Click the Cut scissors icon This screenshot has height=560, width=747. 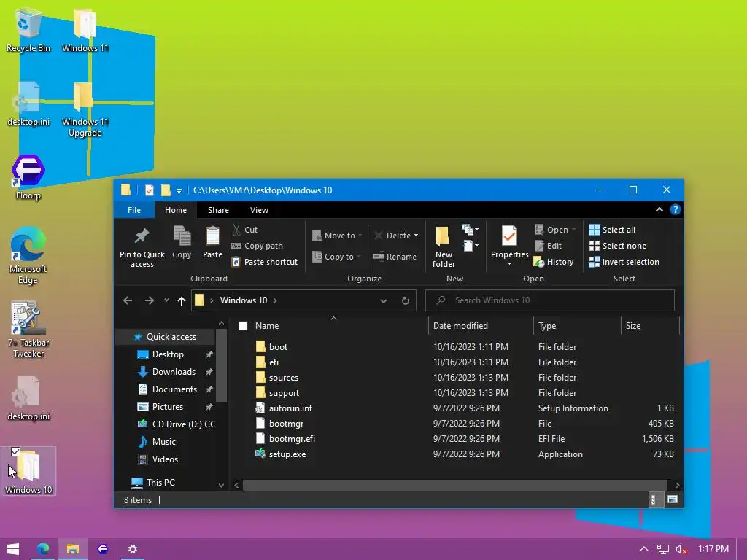tap(236, 230)
